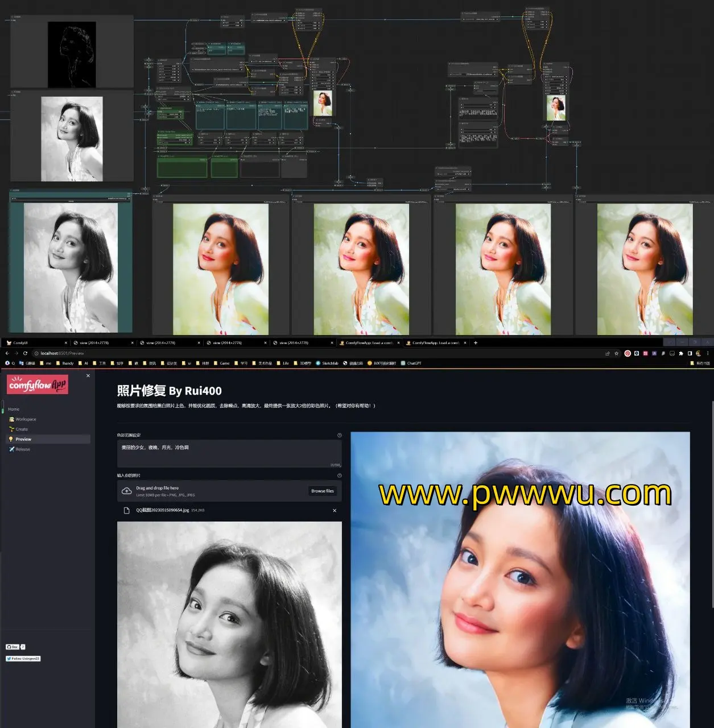Viewport: 714px width, 728px height.
Task: Close the sidebar with the X icon
Action: [88, 376]
